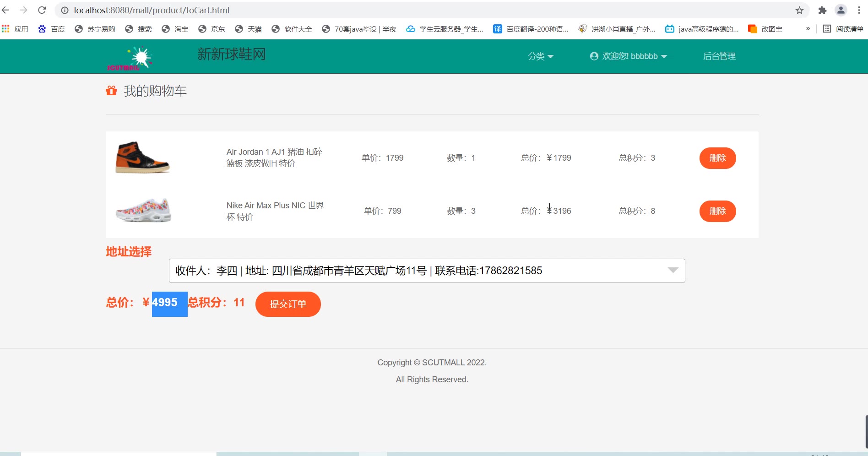Open the 阅读清单 reading list
Screen dimensions: 868x456
pos(843,29)
